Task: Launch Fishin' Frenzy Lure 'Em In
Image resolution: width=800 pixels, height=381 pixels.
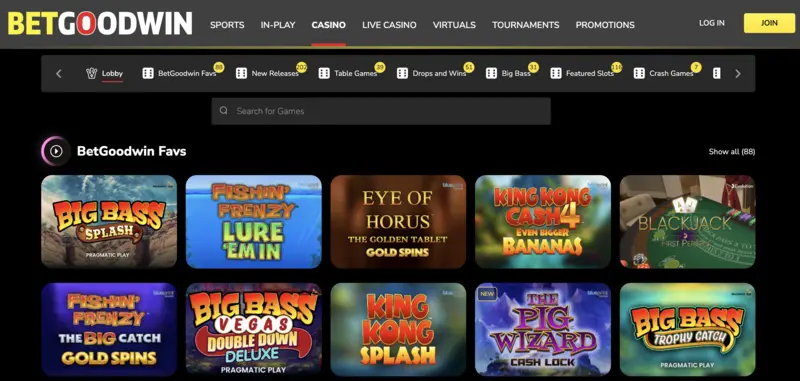Action: pos(254,221)
